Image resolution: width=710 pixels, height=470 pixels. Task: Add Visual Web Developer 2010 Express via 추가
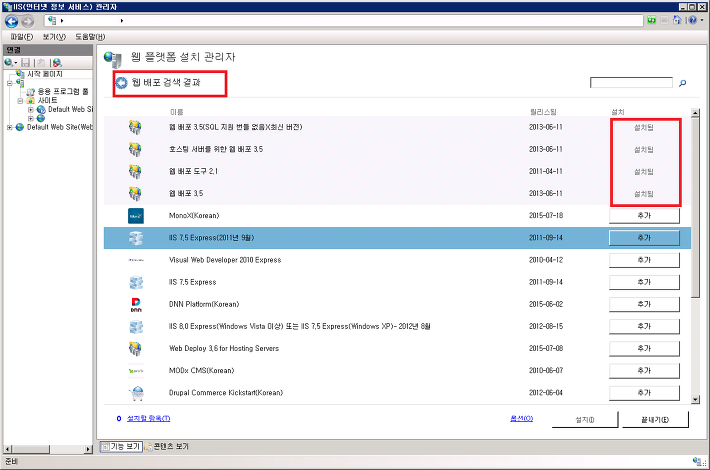click(644, 260)
